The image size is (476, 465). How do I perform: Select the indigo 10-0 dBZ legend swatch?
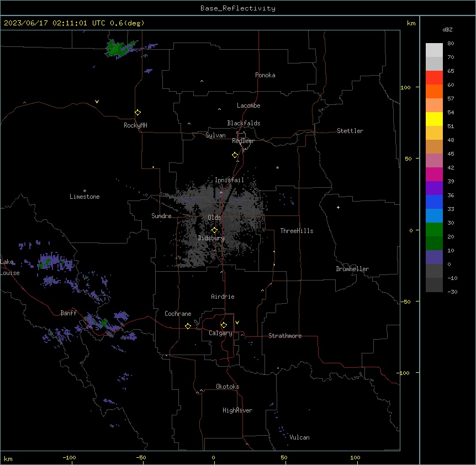click(x=434, y=257)
